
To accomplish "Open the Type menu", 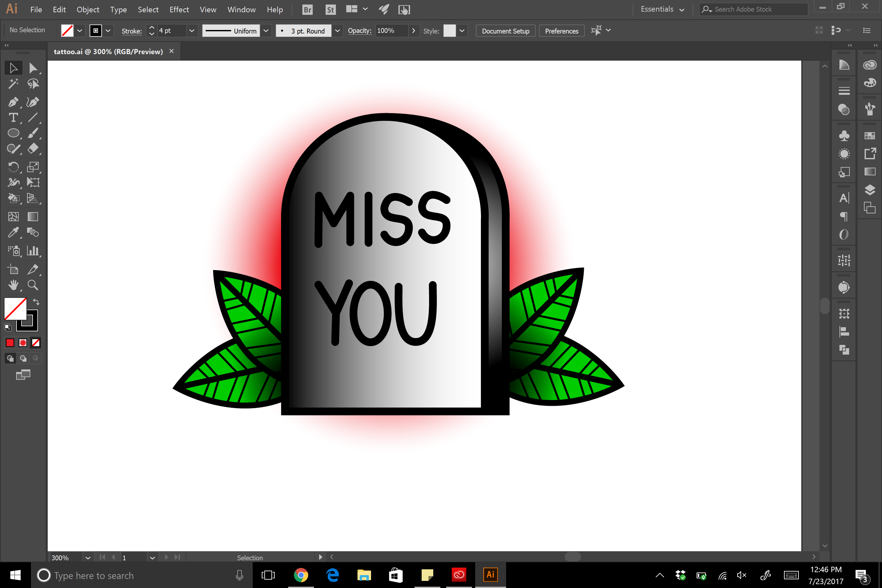I will tap(119, 9).
